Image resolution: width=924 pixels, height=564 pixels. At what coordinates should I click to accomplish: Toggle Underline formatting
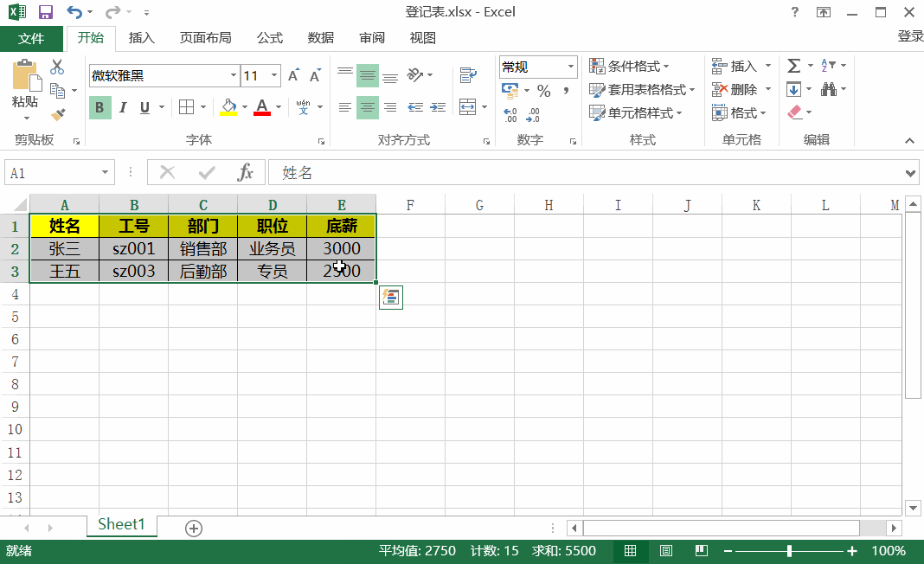coord(145,107)
